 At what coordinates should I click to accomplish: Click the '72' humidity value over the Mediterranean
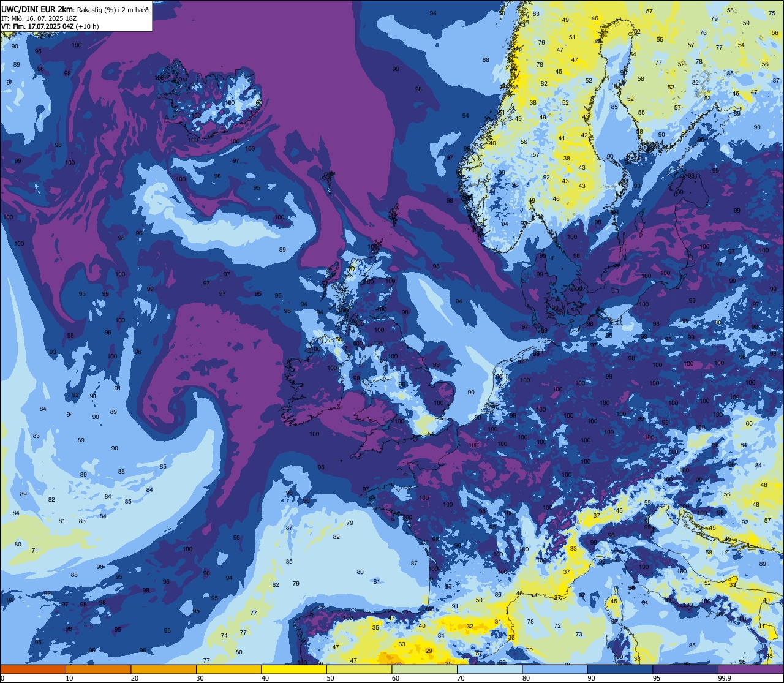(x=557, y=625)
